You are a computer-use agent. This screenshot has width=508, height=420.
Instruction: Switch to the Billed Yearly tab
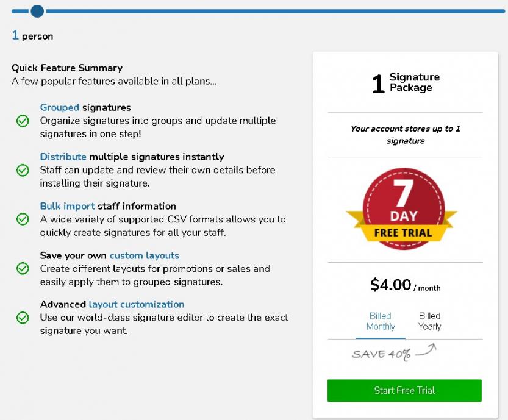[429, 321]
